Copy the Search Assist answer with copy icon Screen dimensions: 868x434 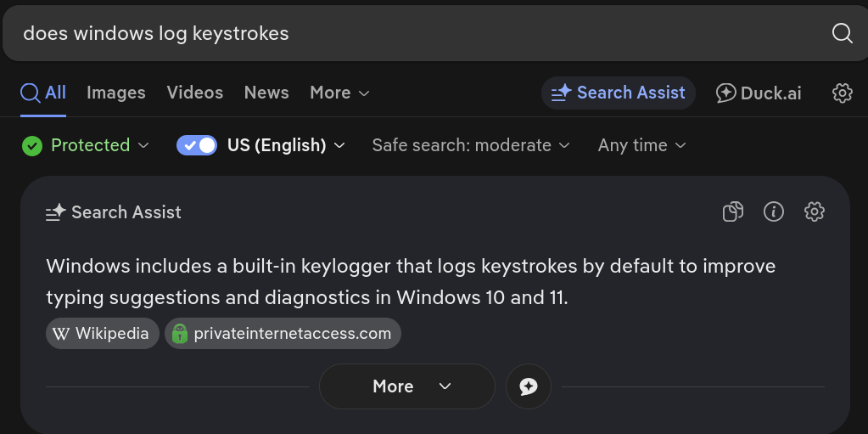[733, 211]
